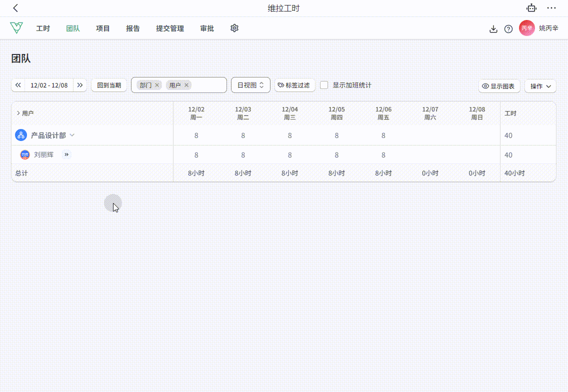Click 刘丽辉's 12/04 cell value 8
This screenshot has height=392, width=568.
point(290,155)
